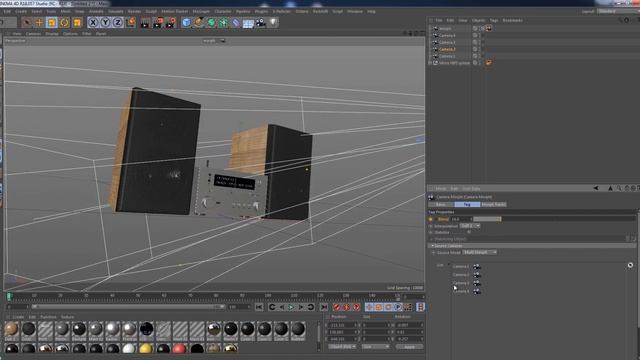Image resolution: width=640 pixels, height=360 pixels.
Task: Click the green Array modeling icon
Action: coord(223,22)
